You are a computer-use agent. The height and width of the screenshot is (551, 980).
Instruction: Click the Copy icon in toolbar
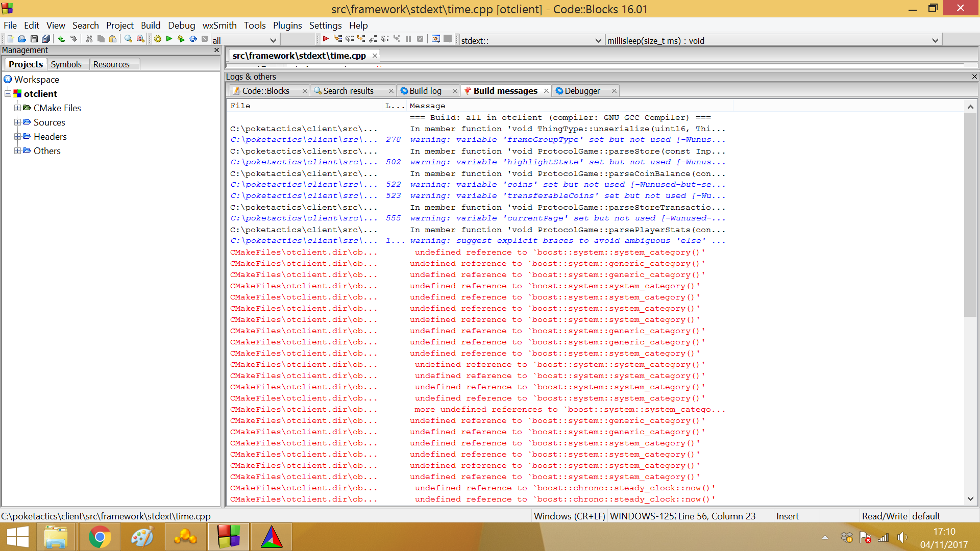pos(101,39)
